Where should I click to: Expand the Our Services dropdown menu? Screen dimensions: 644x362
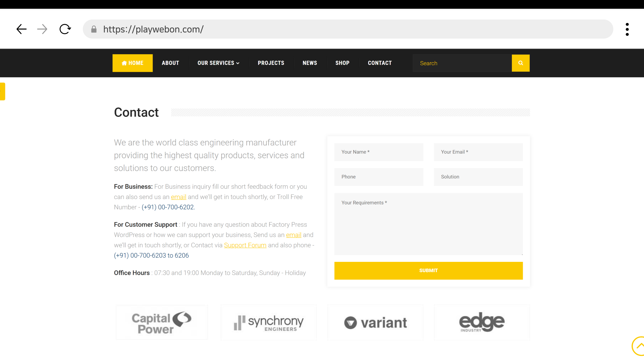pos(218,63)
